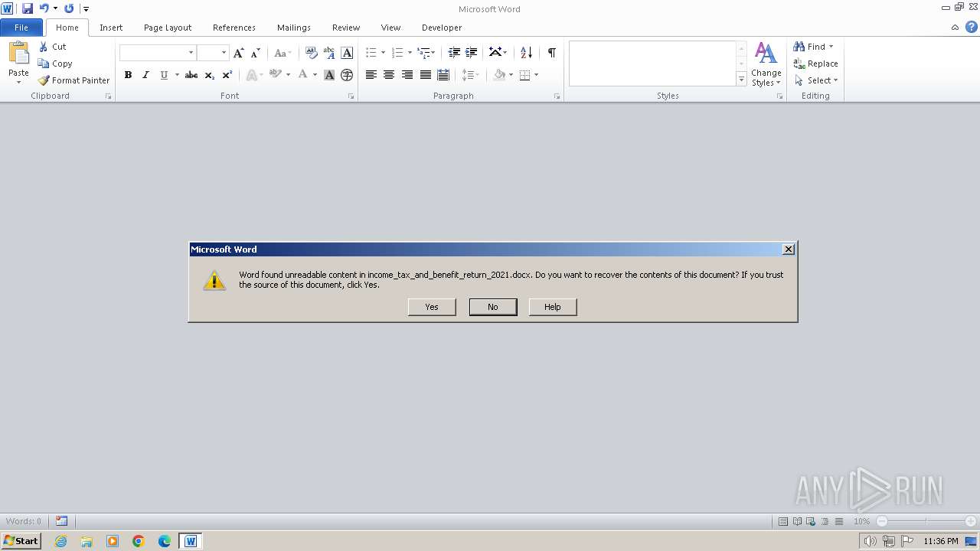This screenshot has width=980, height=551.
Task: Click the zoom slider in status bar
Action: [x=926, y=521]
